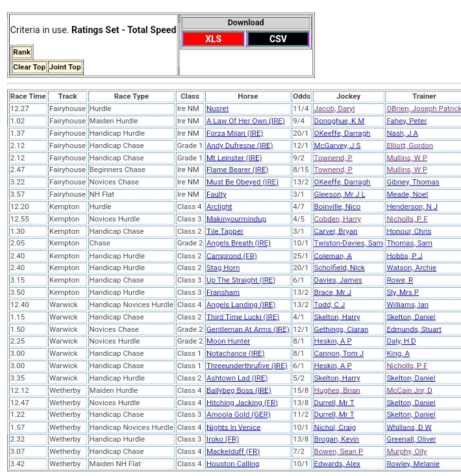
Task: Click the Joint Top button
Action: point(66,67)
